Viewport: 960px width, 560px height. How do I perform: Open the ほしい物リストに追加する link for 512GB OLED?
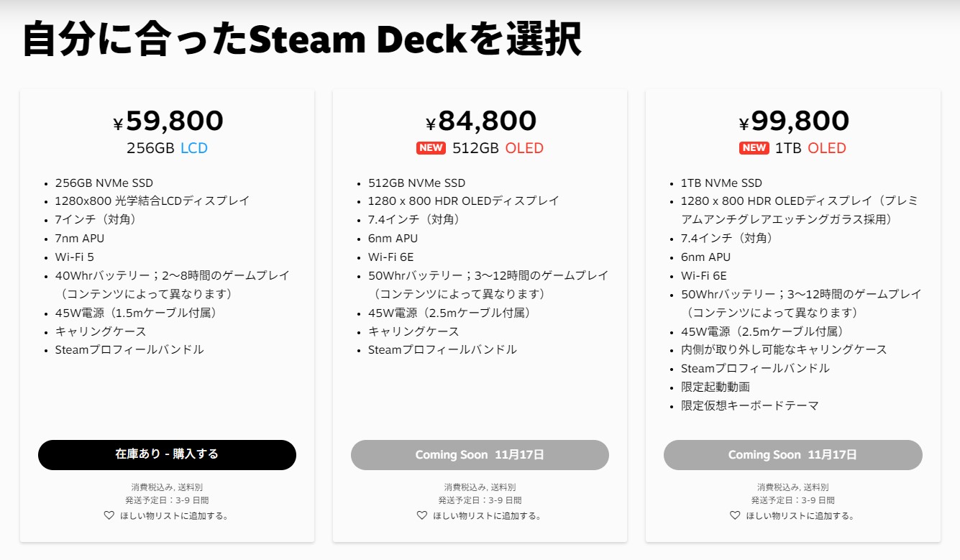pos(487,515)
